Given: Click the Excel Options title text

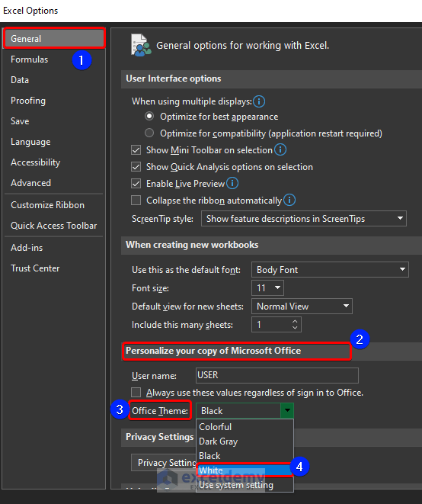Looking at the screenshot, I should (x=30, y=11).
